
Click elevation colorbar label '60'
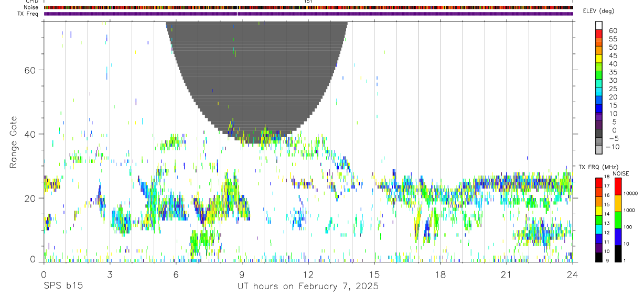[612, 30]
